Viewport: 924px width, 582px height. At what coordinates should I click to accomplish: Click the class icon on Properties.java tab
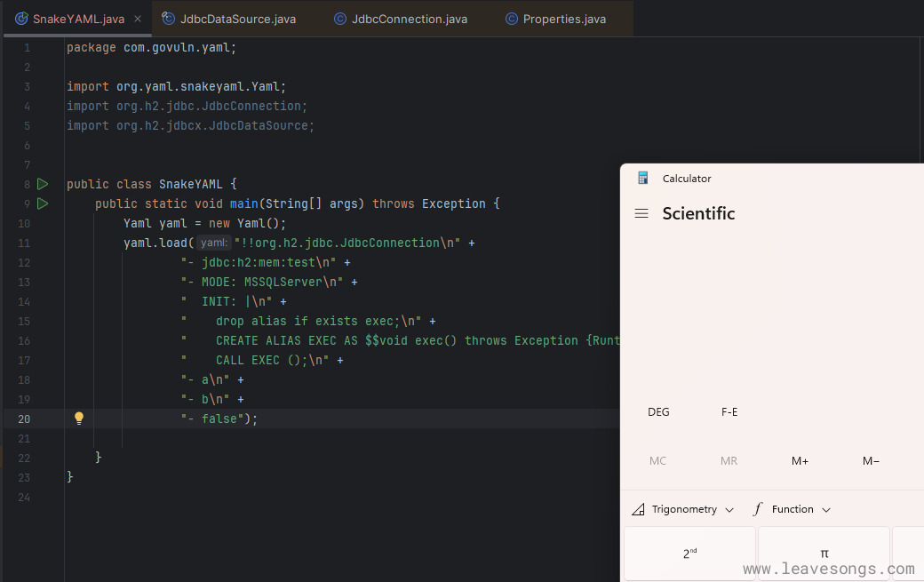pyautogui.click(x=512, y=19)
